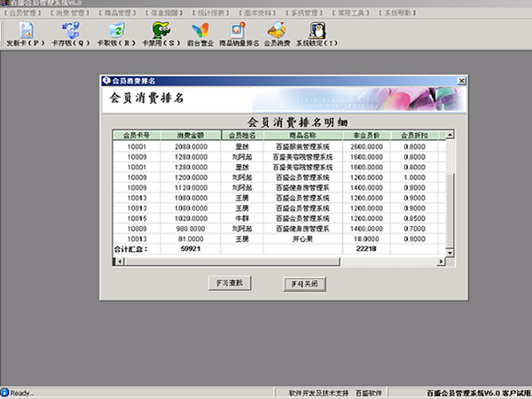Click the [F4]关闭 close button

coord(305,284)
